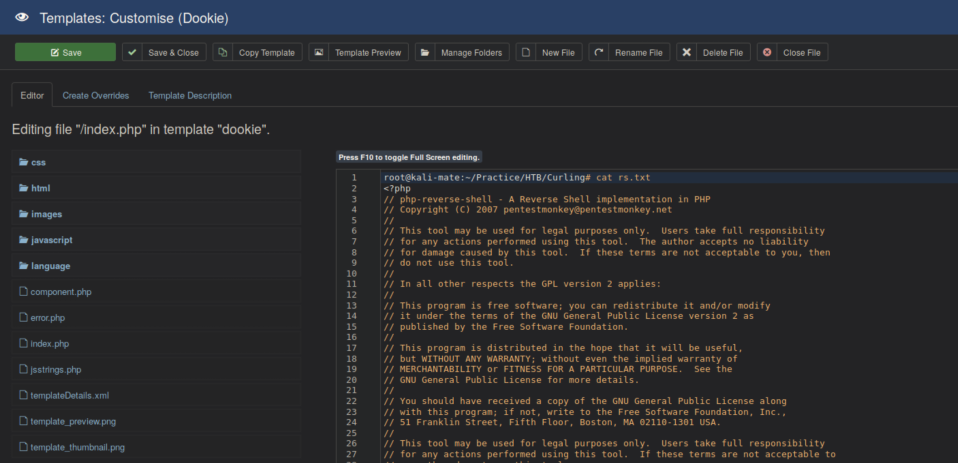958x463 pixels.
Task: Click the Save & Close checkmark icon
Action: [x=133, y=52]
